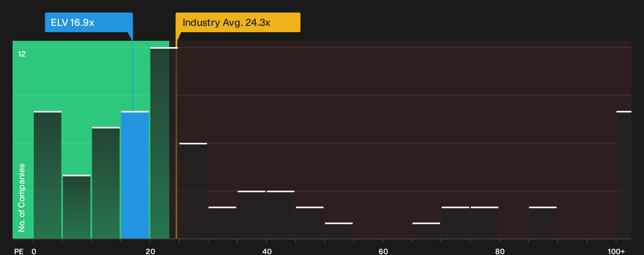
Task: Select the first bar at PE 0-5
Action: [48, 175]
